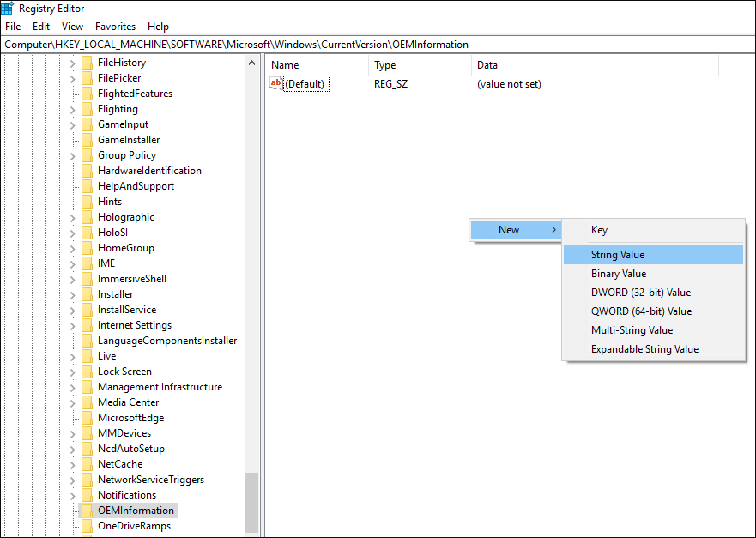Viewport: 756px width, 538px height.
Task: Select Multi-String Value option
Action: coord(653,329)
